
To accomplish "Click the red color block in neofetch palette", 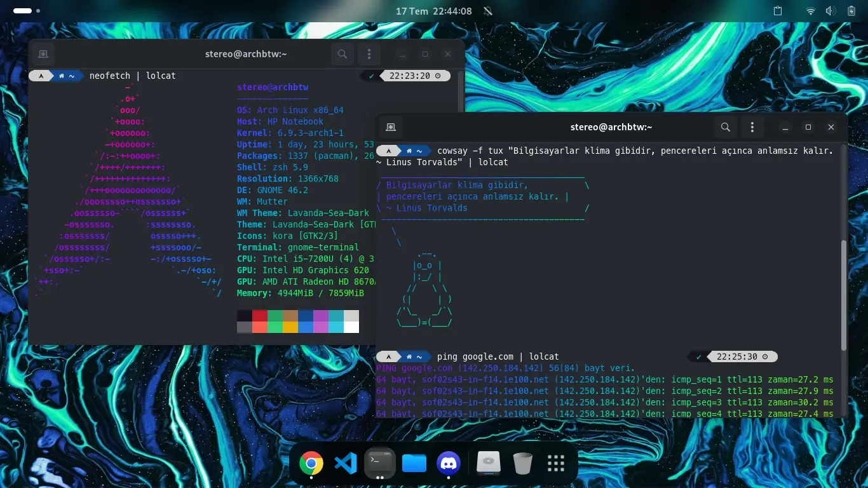I will coord(260,316).
